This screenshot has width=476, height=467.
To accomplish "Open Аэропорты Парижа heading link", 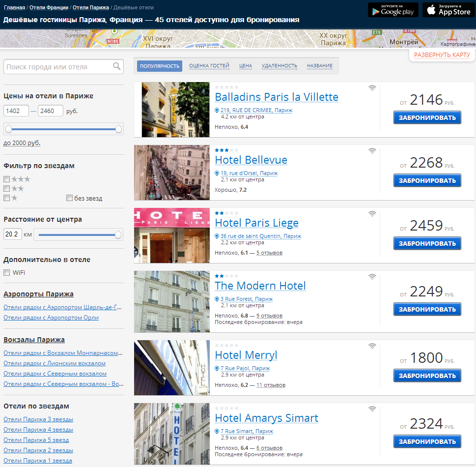I will pyautogui.click(x=38, y=294).
